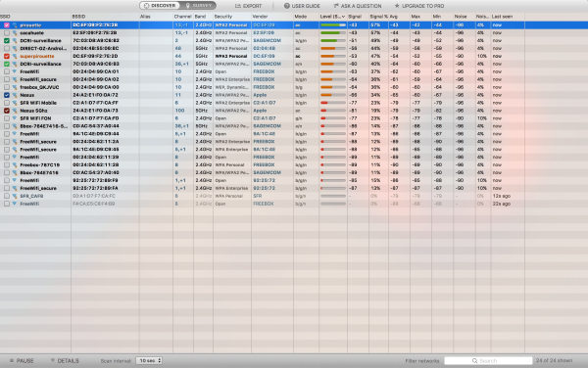Tick the SFR WiFi Mobile checkbox

pos(7,103)
